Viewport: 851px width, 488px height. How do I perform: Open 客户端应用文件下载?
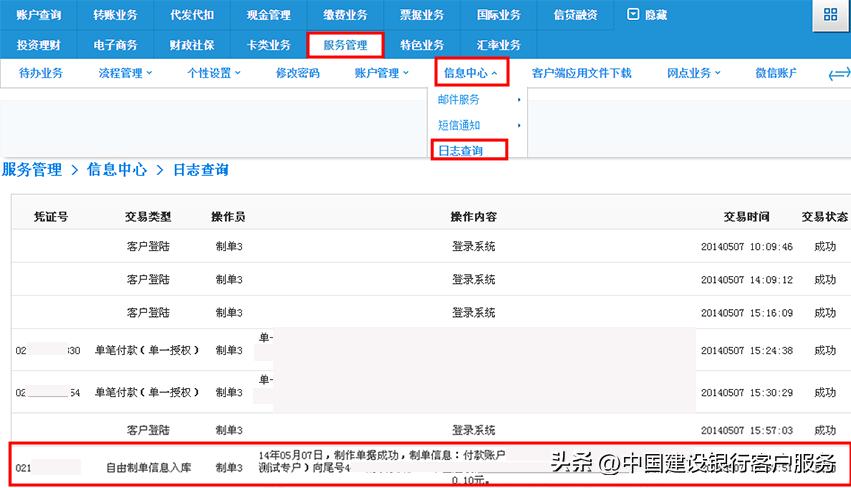(581, 73)
